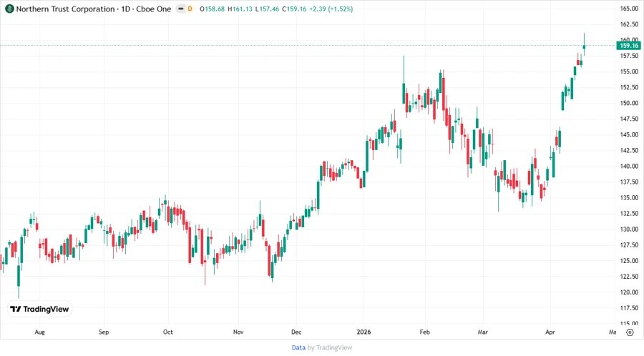Viewport: 644px width, 356px height.
Task: Click the 162.50 price axis label
Action: [x=629, y=24]
